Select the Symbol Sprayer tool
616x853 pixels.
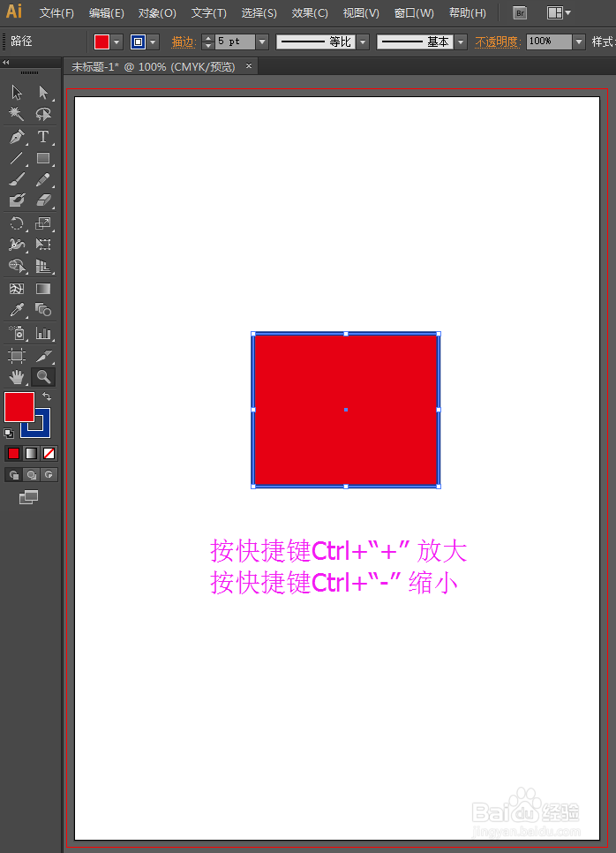coord(17,332)
